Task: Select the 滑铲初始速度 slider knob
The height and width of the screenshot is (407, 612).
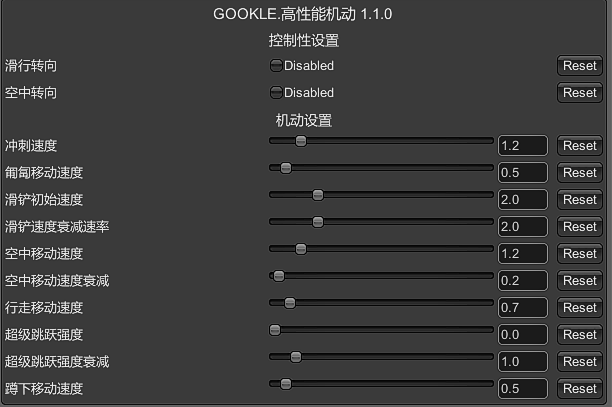Action: [x=318, y=195]
